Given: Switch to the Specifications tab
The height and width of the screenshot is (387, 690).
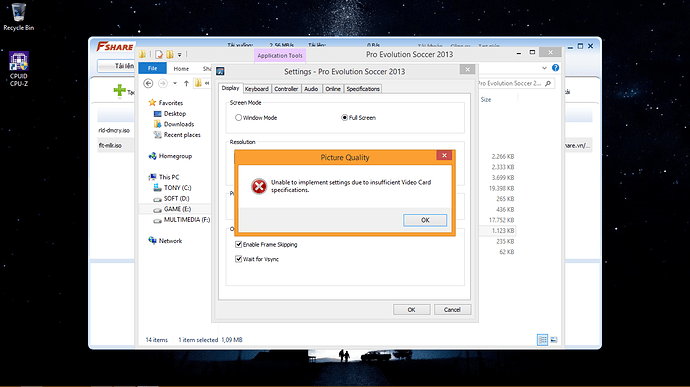Looking at the screenshot, I should (x=363, y=88).
